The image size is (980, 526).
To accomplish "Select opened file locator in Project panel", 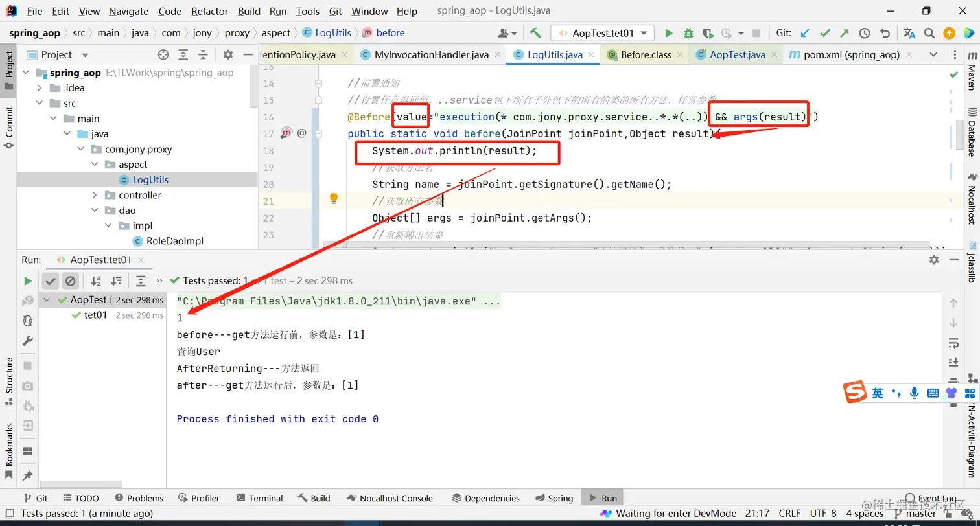I will [x=163, y=55].
